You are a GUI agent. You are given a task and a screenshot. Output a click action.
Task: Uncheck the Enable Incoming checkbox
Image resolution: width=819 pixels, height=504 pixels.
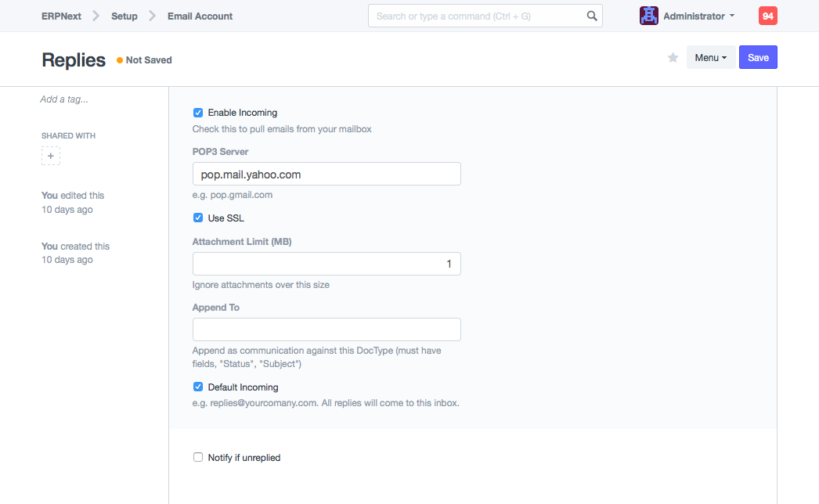coord(198,113)
